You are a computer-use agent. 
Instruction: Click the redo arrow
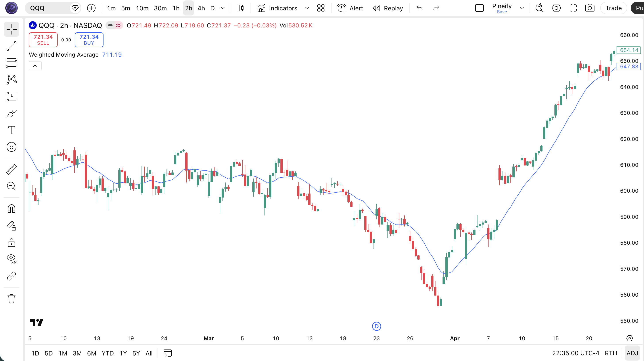click(x=436, y=8)
